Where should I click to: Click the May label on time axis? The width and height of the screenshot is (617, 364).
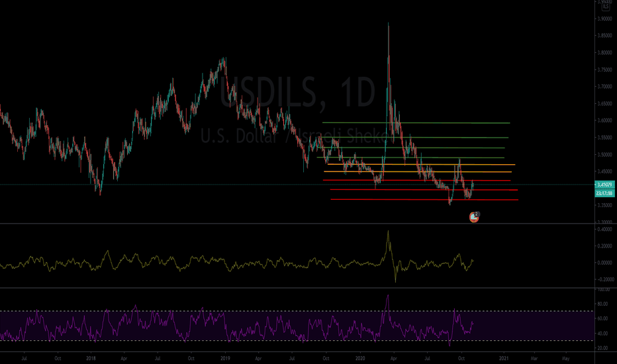tap(566, 359)
